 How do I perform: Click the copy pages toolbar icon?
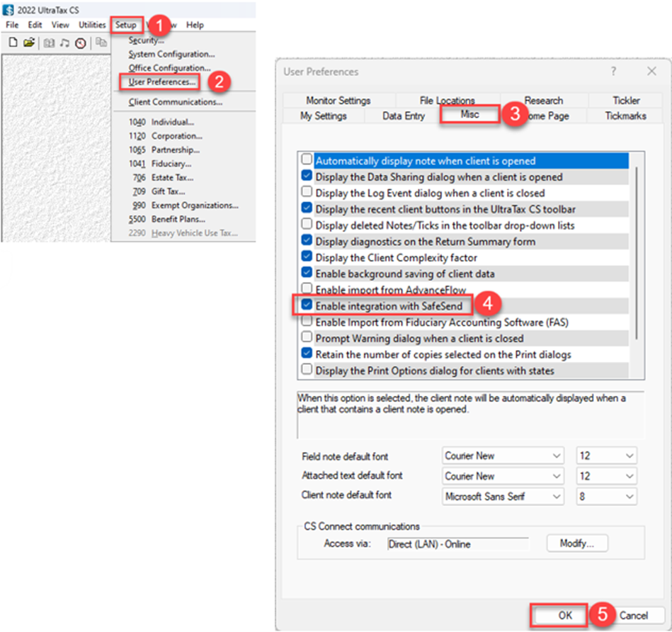point(101,43)
